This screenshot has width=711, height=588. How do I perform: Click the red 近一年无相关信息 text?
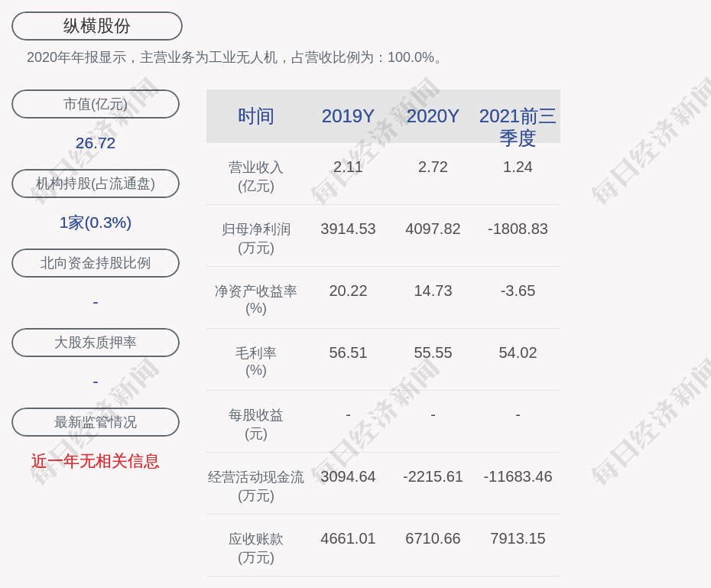[x=96, y=462]
